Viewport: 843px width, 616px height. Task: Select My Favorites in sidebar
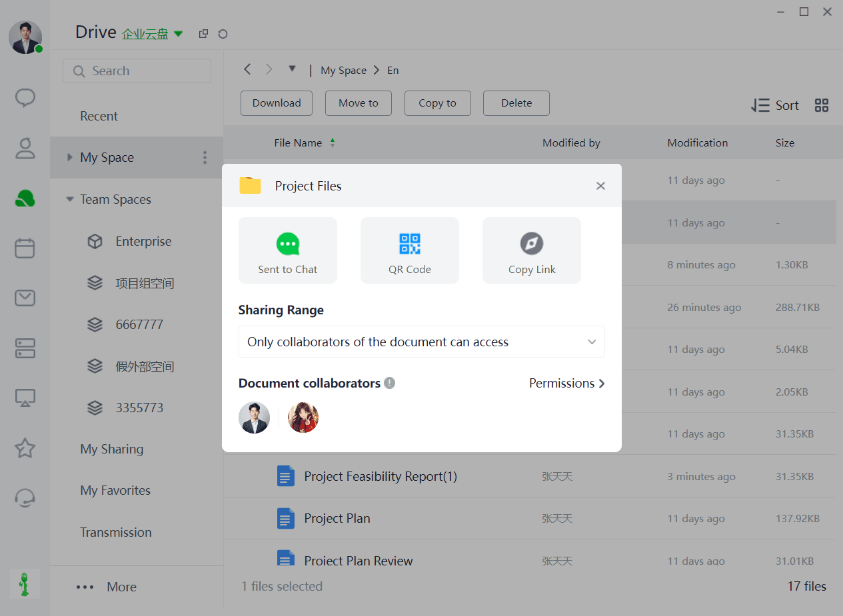click(115, 490)
